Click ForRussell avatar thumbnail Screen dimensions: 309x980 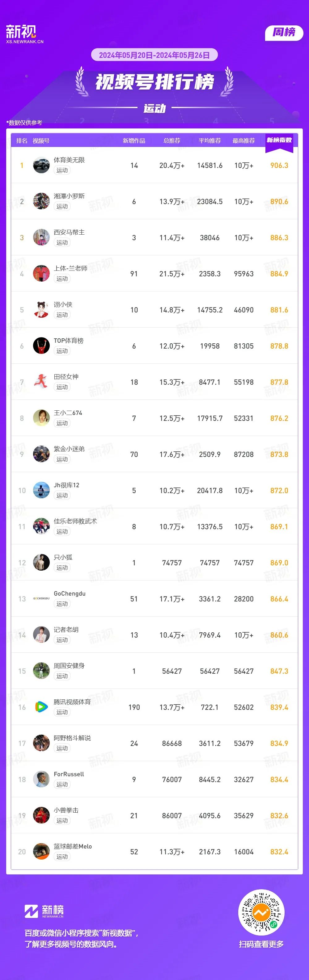pyautogui.click(x=41, y=780)
